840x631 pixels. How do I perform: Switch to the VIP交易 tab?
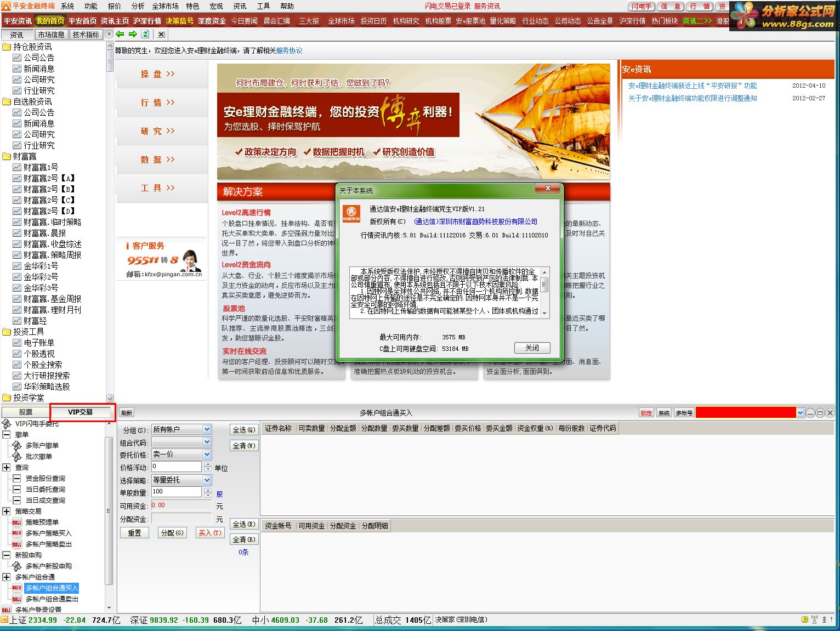(x=81, y=412)
